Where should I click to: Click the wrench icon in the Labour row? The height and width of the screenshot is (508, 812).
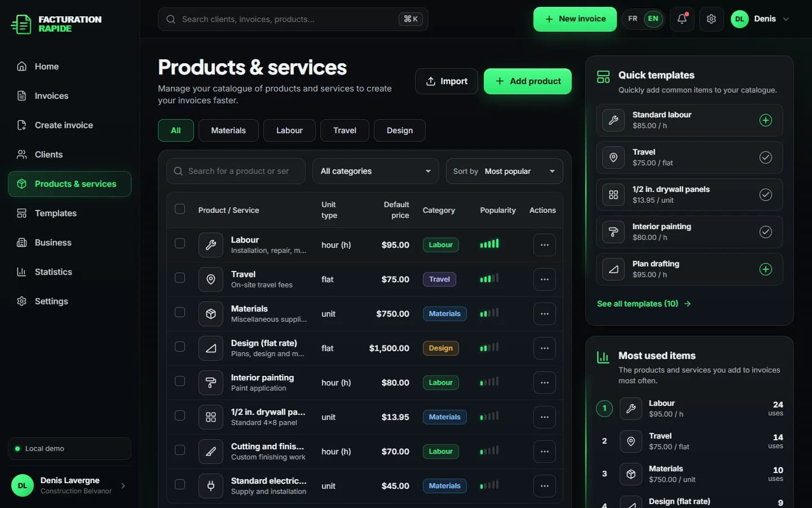pyautogui.click(x=210, y=245)
